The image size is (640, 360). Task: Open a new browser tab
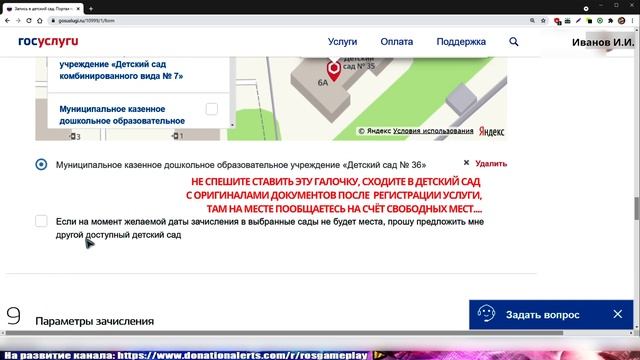[x=91, y=8]
